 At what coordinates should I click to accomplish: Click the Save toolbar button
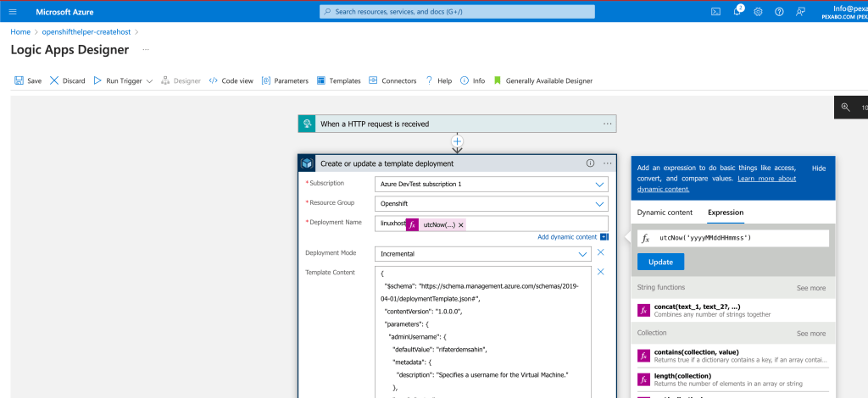[28, 80]
